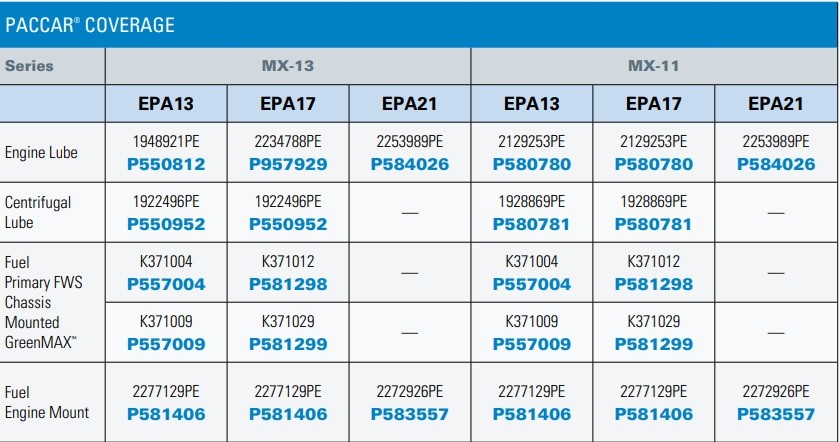Select P557004 under MX-13 EPA13
Screen dimensions: 840x442
pos(166,284)
